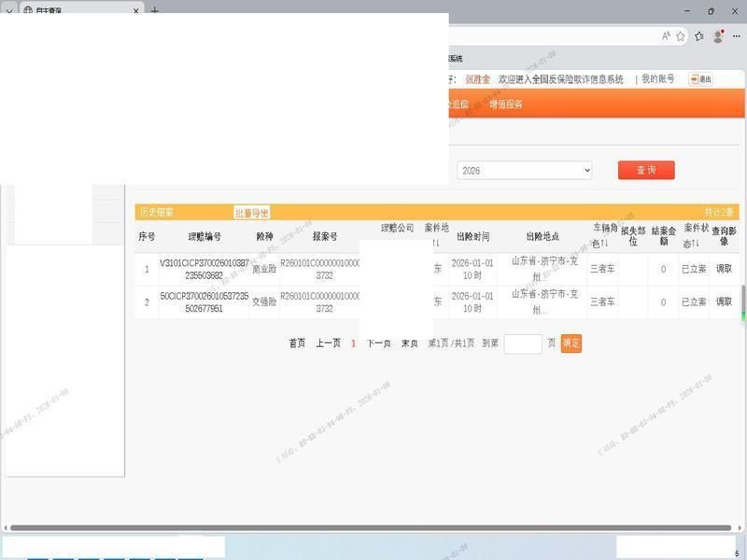This screenshot has width=747, height=560.
Task: Sort by 案件状态 column header
Action: (696, 235)
